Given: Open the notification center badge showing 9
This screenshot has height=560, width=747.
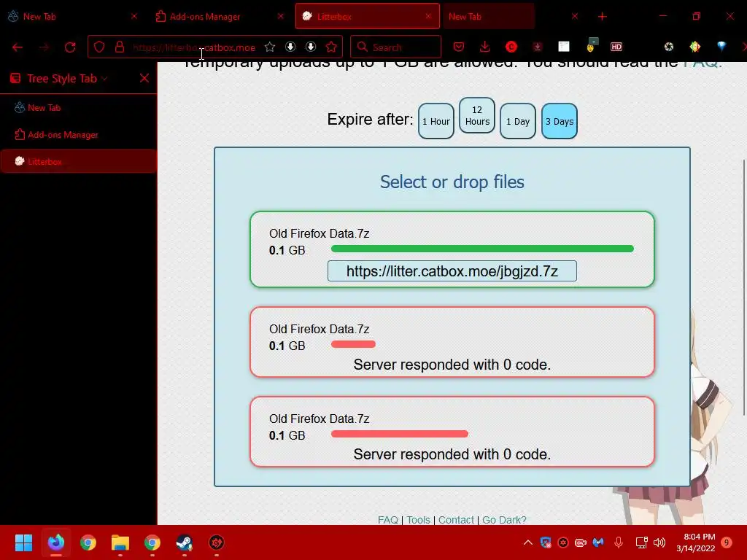Looking at the screenshot, I should 727,542.
